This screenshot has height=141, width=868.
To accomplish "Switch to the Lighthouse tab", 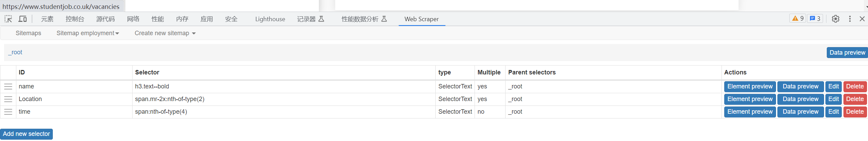I will (x=270, y=19).
